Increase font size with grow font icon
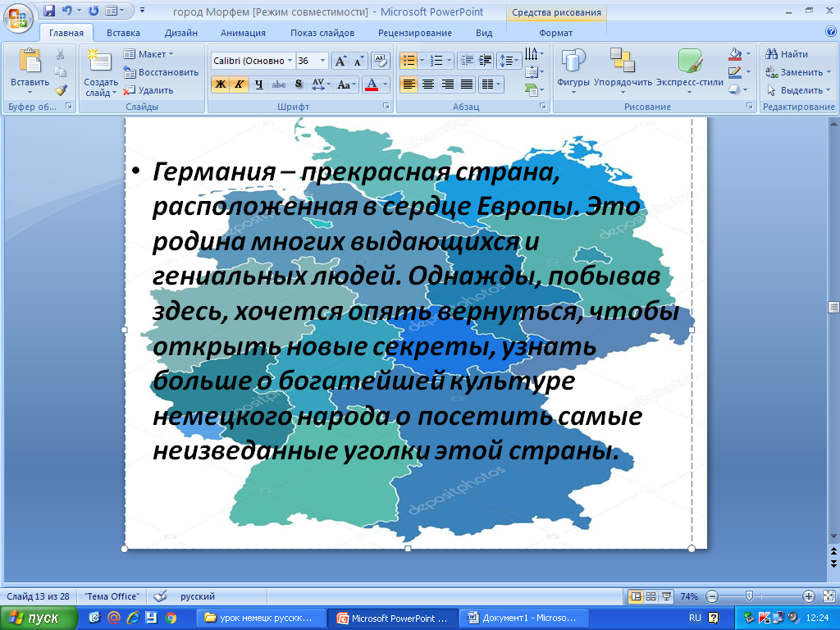 pyautogui.click(x=340, y=61)
